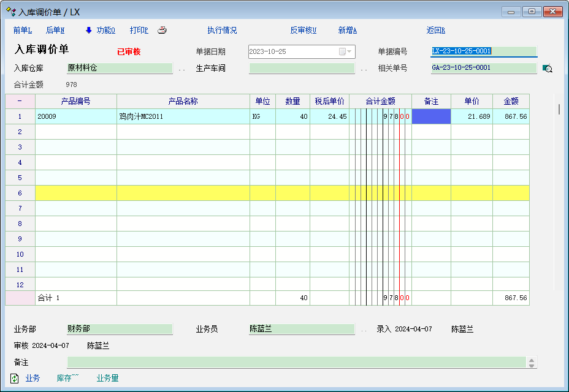Select the 单据编号 input field
Image resolution: width=569 pixels, height=392 pixels.
pyautogui.click(x=483, y=51)
